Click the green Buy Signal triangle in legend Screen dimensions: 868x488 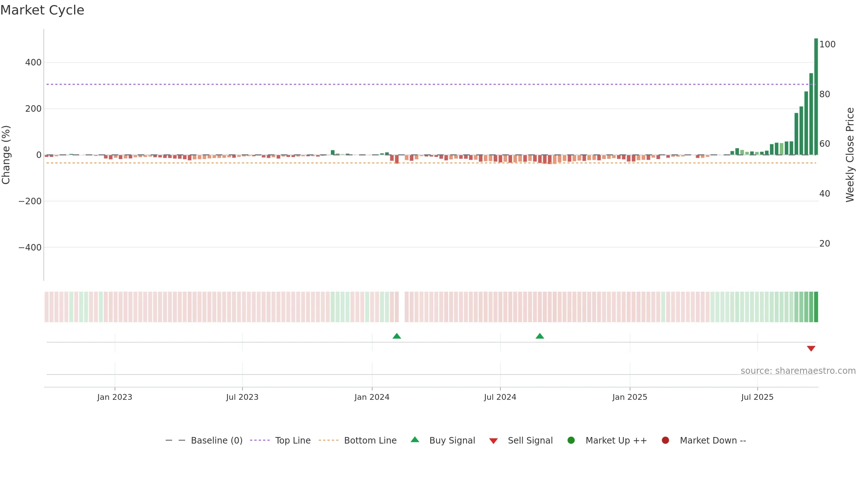415,440
